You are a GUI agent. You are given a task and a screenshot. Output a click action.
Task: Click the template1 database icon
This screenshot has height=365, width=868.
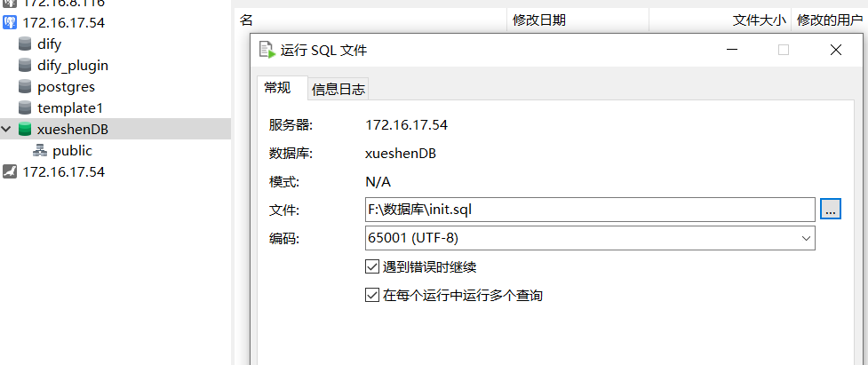pos(26,107)
